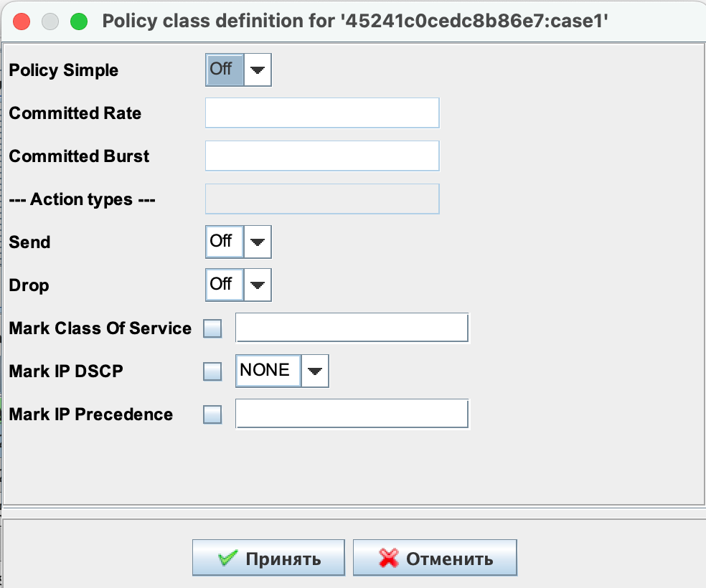Toggle the Mark IP DSCP checkbox
Viewport: 706px width, 588px height.
(212, 371)
